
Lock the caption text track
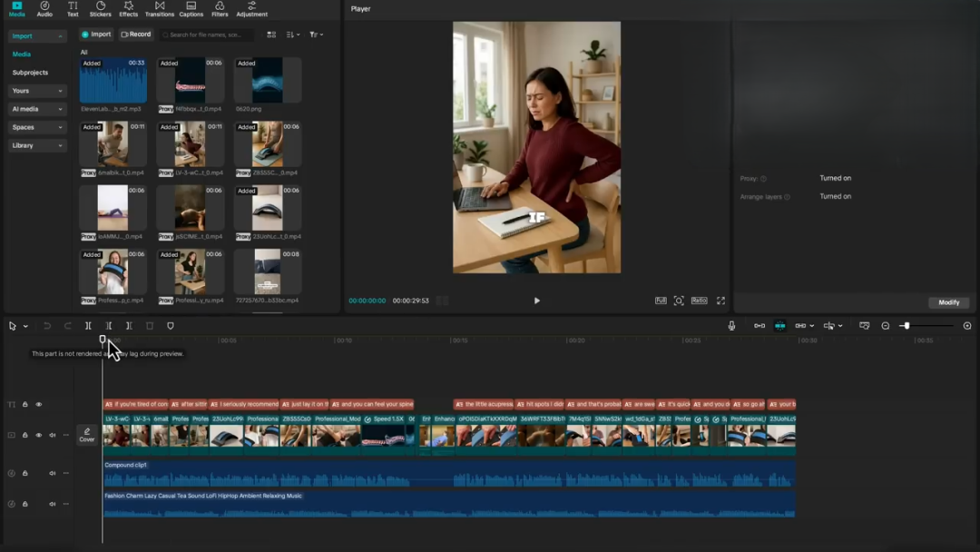pyautogui.click(x=25, y=404)
